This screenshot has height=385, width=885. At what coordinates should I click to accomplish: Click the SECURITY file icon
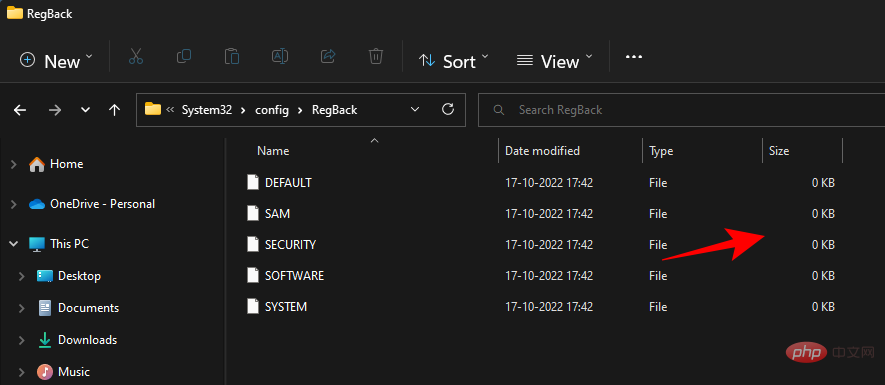pyautogui.click(x=253, y=244)
